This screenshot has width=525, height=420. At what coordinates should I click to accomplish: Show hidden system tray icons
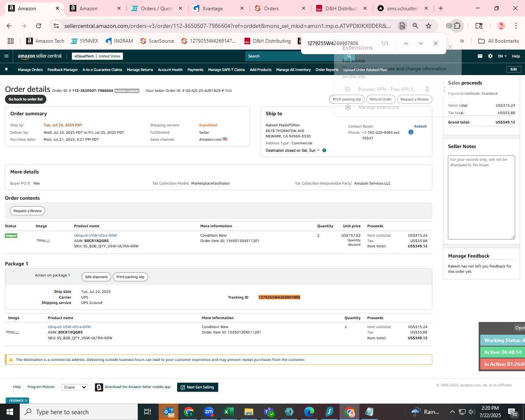pos(452,412)
